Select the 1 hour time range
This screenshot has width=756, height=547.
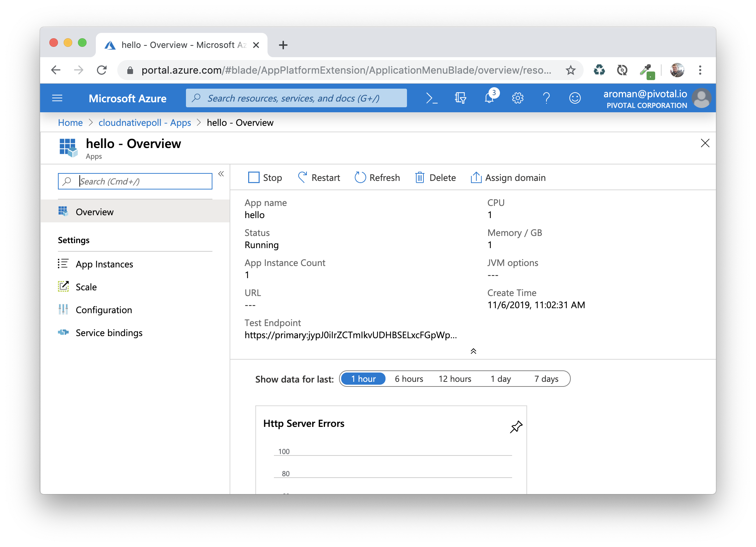363,379
